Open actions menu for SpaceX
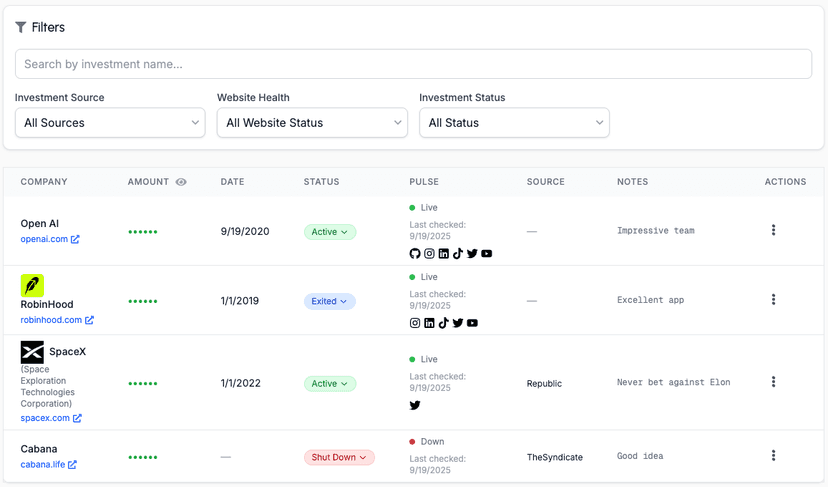This screenshot has height=487, width=828. coord(773,382)
